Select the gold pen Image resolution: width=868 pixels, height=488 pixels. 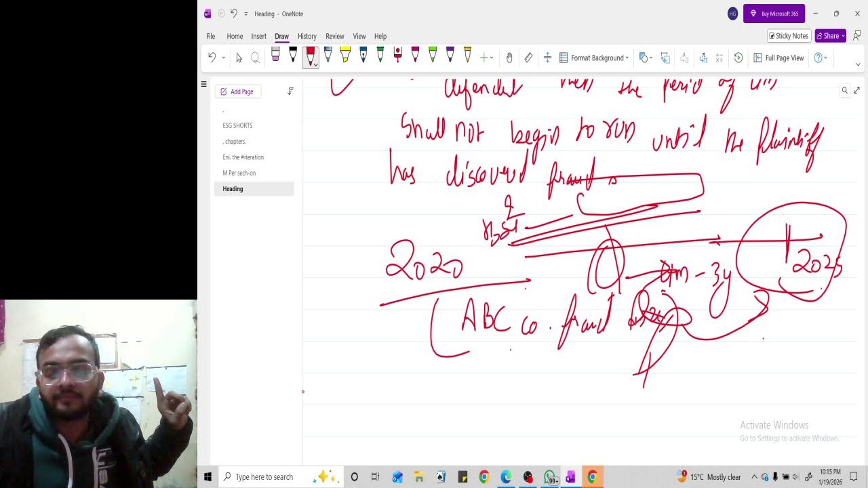467,56
